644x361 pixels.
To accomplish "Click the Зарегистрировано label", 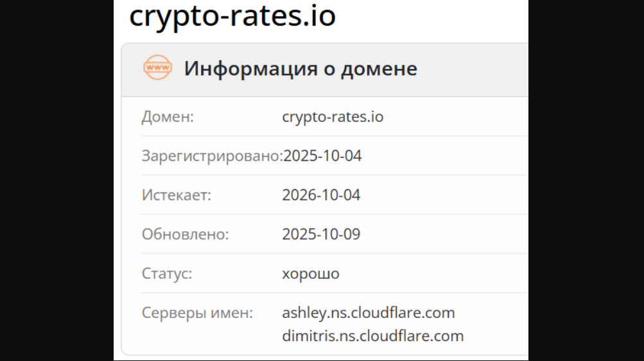I will 212,156.
